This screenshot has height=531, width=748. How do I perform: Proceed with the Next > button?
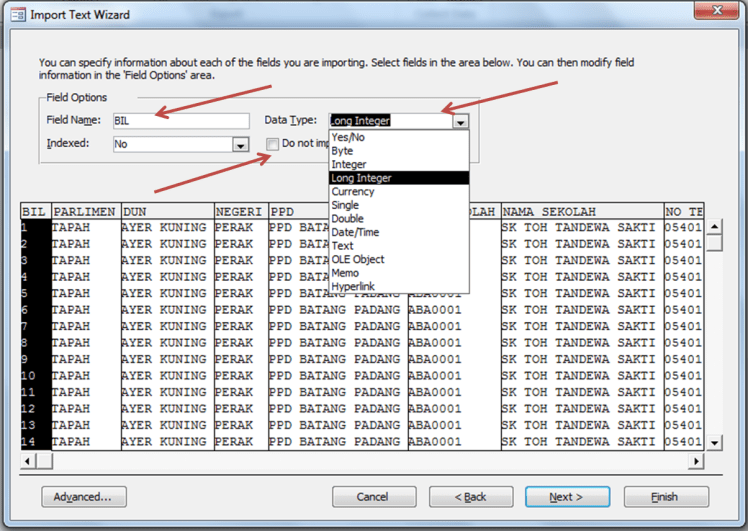568,497
